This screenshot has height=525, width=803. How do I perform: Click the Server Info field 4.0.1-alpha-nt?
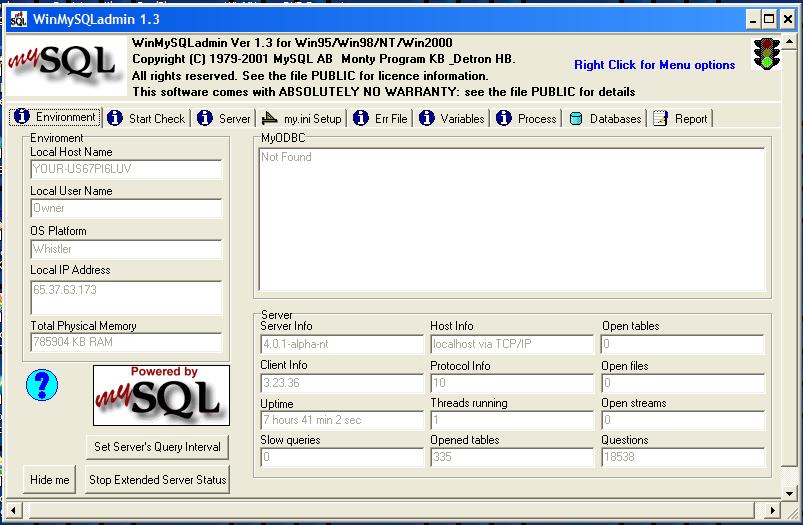[342, 344]
